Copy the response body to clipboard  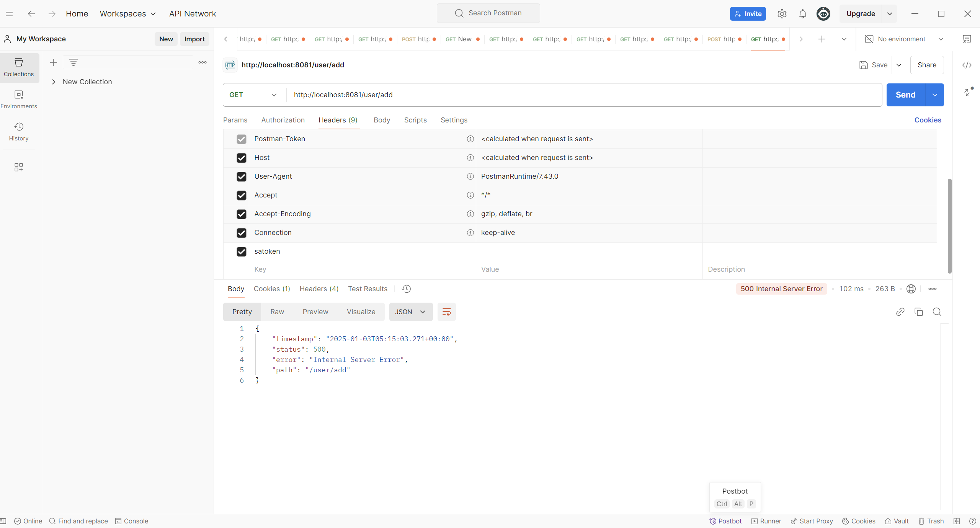point(918,312)
